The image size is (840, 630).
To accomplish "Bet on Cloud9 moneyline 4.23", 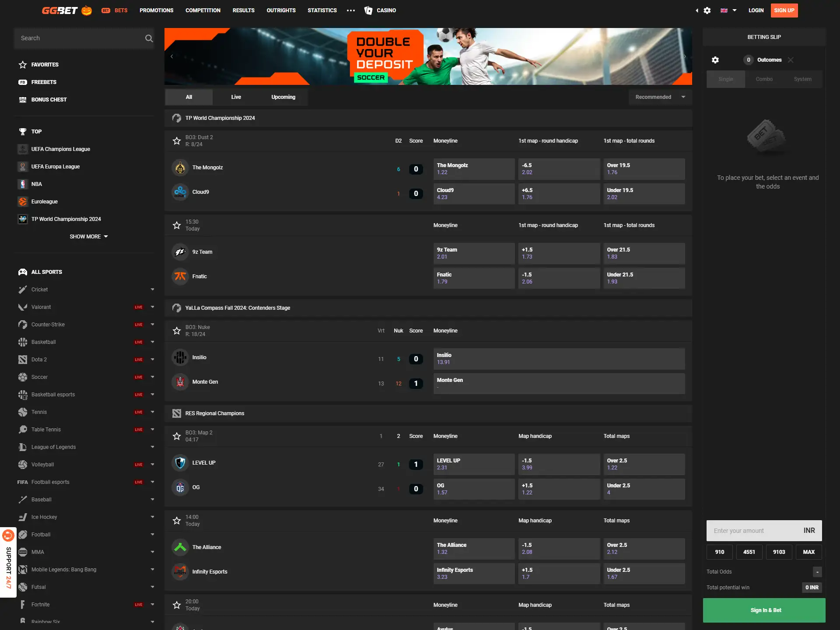I will 474,194.
